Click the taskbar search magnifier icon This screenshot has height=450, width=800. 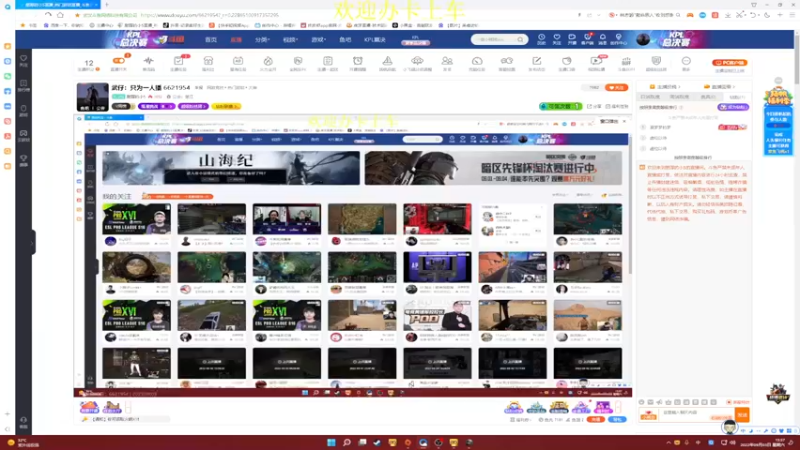point(346,442)
